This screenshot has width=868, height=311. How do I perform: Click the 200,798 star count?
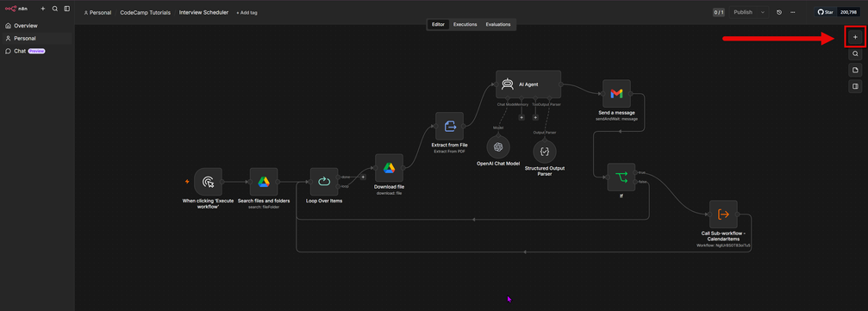(849, 12)
